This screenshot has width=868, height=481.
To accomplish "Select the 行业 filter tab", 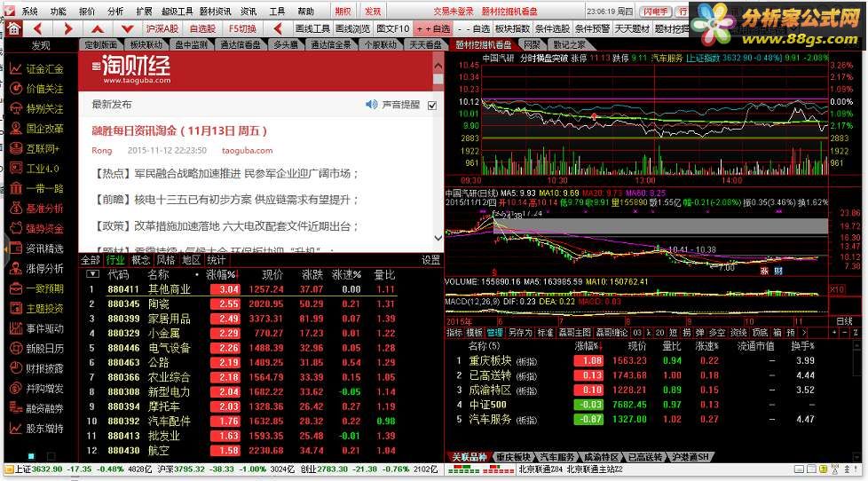I will [115, 260].
